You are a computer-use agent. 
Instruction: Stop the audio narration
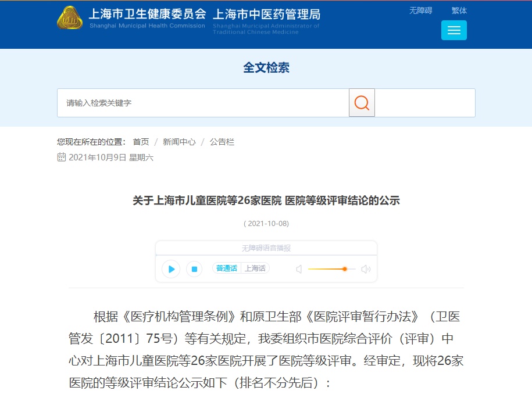194,269
